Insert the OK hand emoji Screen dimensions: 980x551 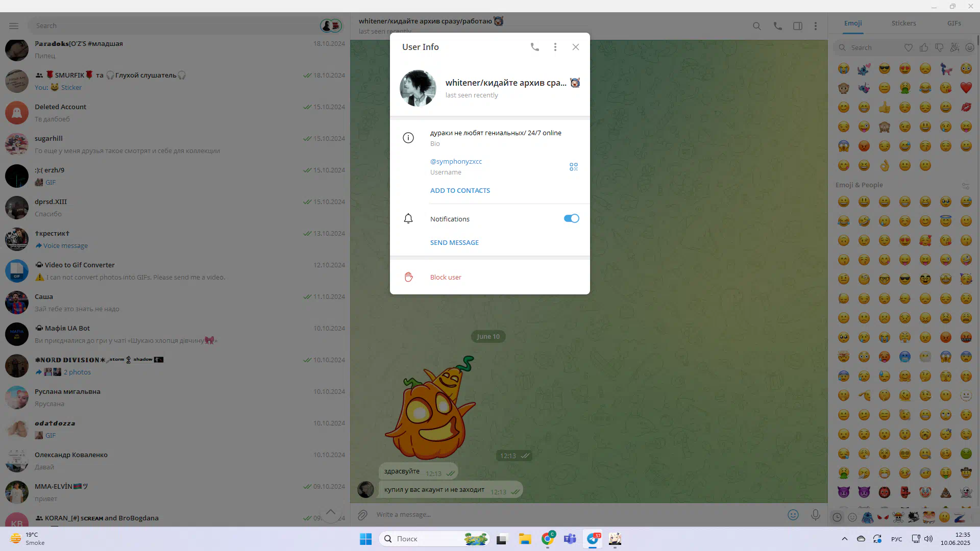pyautogui.click(x=885, y=165)
